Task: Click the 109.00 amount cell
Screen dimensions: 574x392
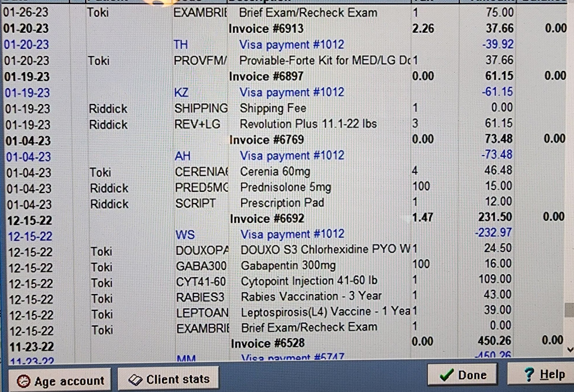Action: pos(495,279)
